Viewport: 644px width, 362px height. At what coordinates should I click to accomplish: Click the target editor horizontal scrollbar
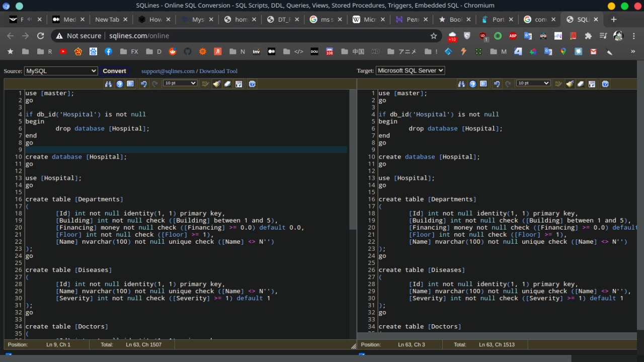coord(498,335)
